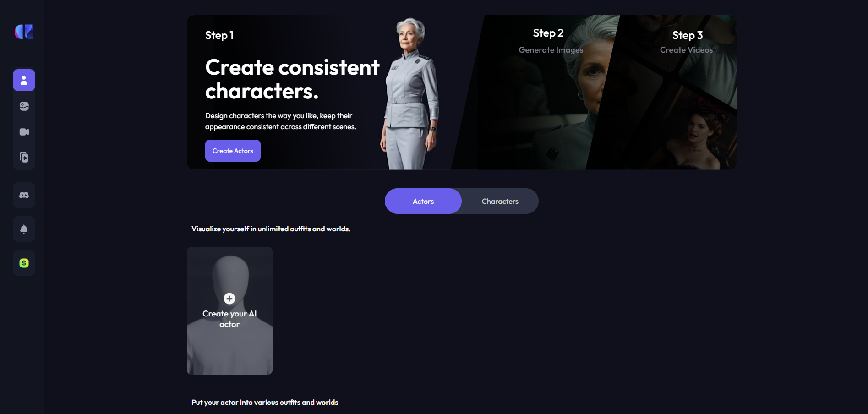Click the app logo in the sidebar
The width and height of the screenshot is (868, 414).
[24, 32]
